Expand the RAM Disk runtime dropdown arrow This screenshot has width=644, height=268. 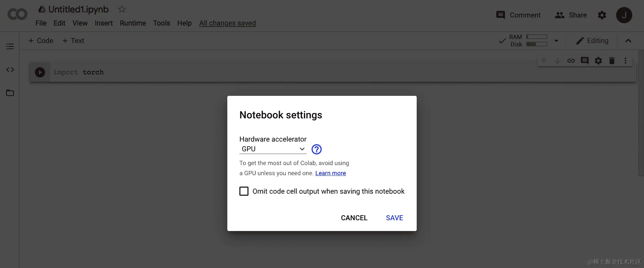(556, 41)
